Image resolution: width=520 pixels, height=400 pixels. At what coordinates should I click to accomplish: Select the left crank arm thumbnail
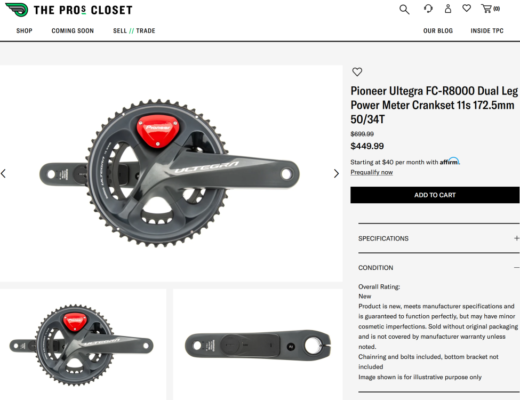pyautogui.click(x=258, y=345)
